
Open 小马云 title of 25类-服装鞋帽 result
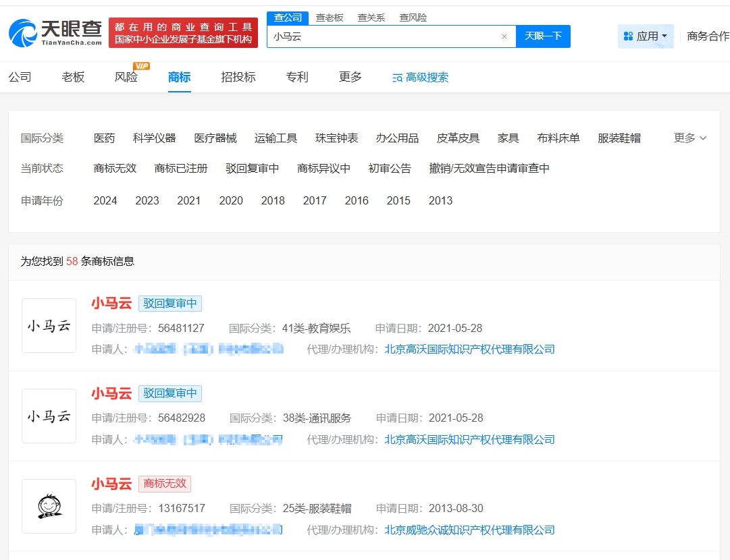coord(111,484)
